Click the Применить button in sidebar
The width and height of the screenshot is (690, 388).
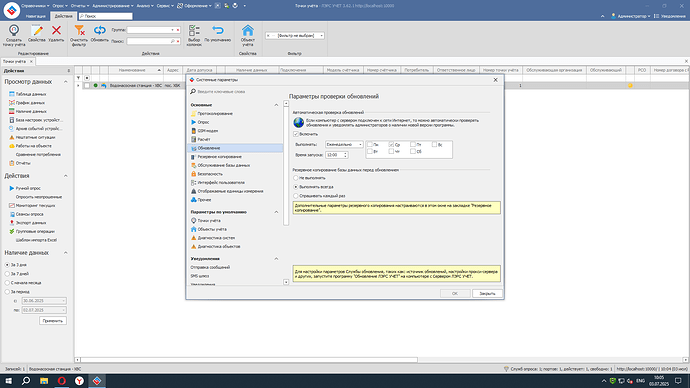53,321
